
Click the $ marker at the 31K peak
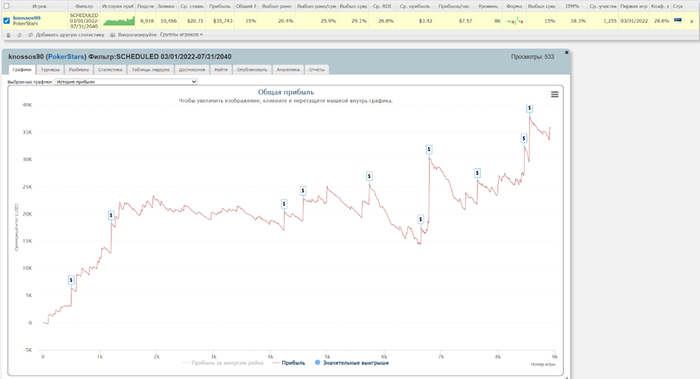coord(429,149)
